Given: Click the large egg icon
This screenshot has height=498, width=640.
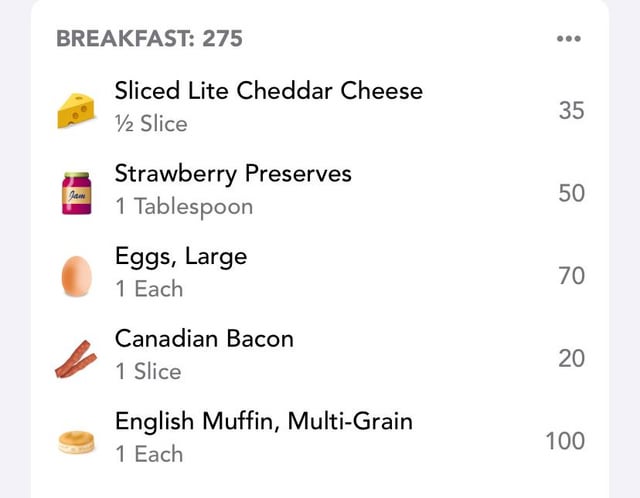Looking at the screenshot, I should (x=76, y=275).
